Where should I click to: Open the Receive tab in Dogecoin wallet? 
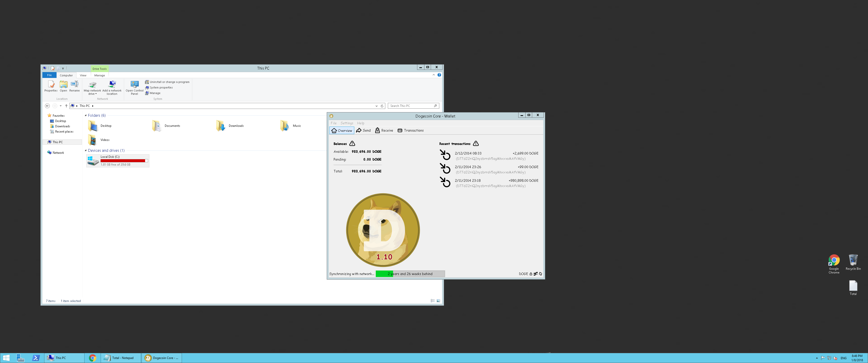(x=384, y=131)
